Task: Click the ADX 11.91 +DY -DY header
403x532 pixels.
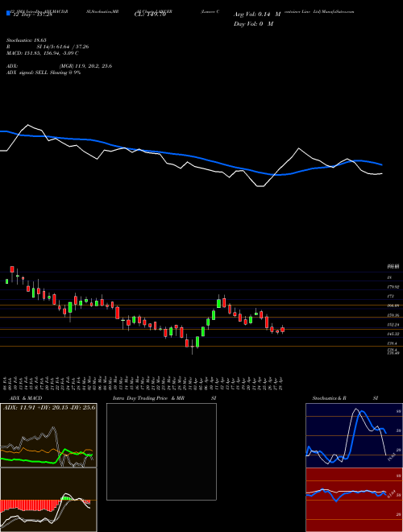Action: [x=49, y=407]
